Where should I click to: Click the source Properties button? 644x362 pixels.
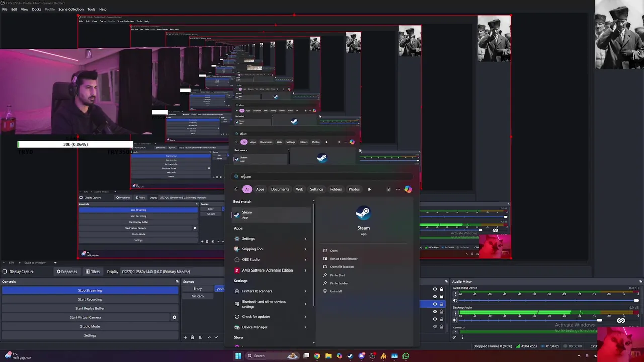pyautogui.click(x=67, y=271)
